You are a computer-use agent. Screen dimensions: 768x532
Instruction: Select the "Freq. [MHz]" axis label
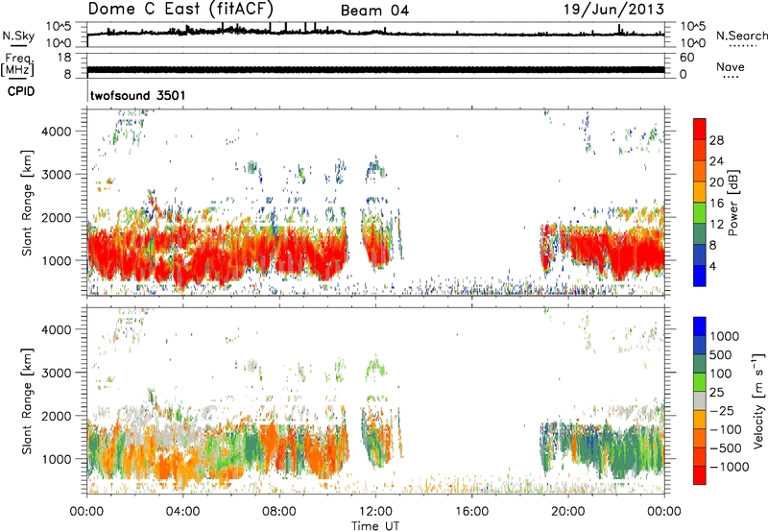(x=17, y=65)
